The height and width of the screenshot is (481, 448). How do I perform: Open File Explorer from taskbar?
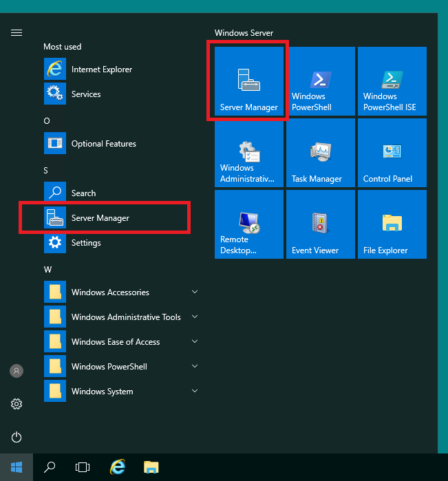click(x=151, y=467)
